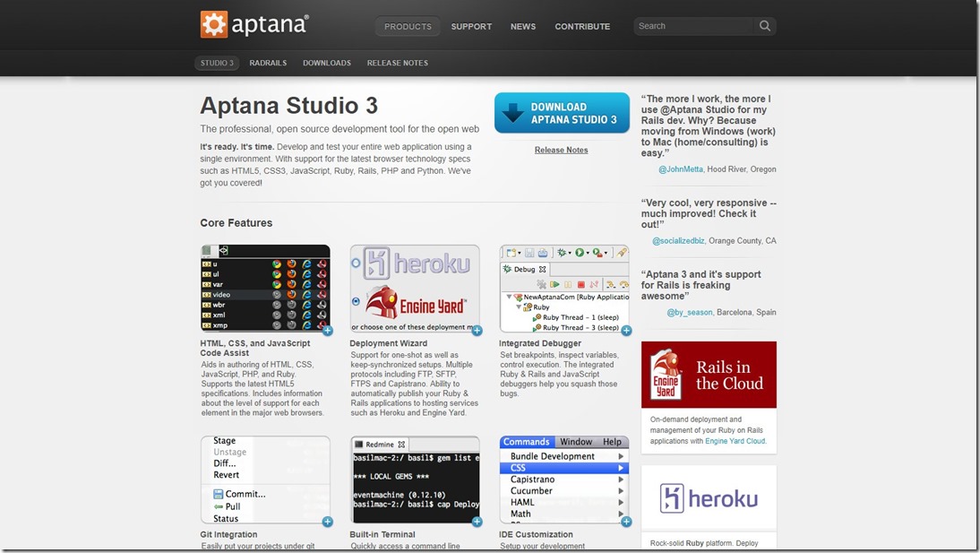980x553 pixels.
Task: Select the Studio 3 tab
Action: point(217,63)
